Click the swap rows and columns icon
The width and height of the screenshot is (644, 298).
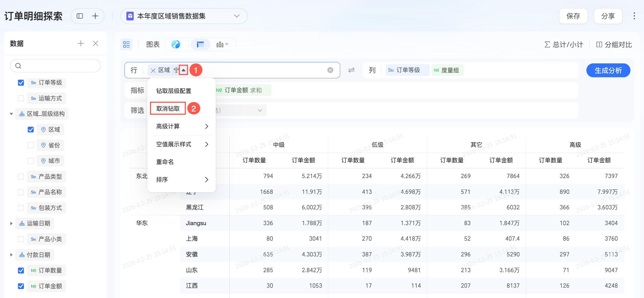click(x=351, y=70)
